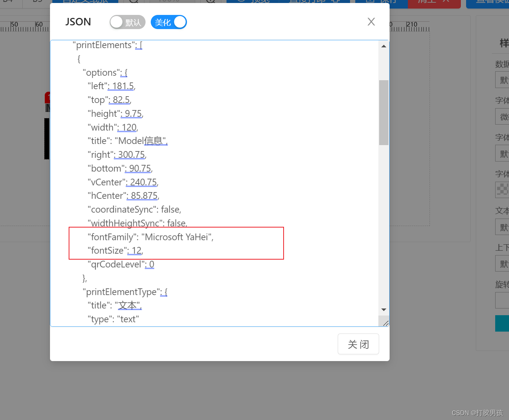Screen dimensions: 509x420
Task: Close the JSON dialog with the X icon
Action: click(371, 22)
